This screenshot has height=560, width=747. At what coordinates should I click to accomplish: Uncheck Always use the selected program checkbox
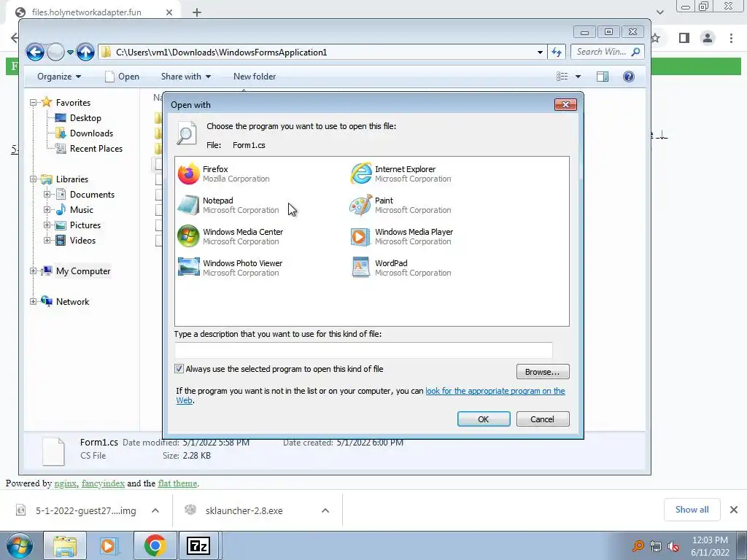[x=179, y=368]
